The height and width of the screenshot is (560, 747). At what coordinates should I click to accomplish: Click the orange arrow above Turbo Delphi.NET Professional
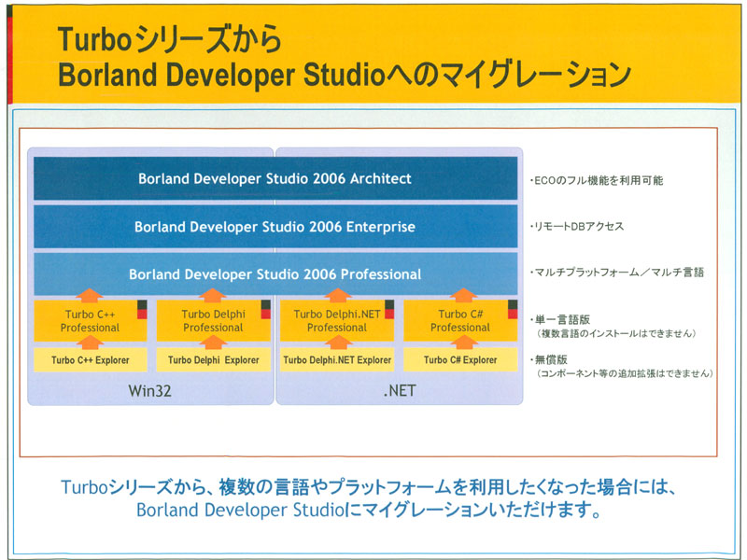pyautogui.click(x=338, y=295)
